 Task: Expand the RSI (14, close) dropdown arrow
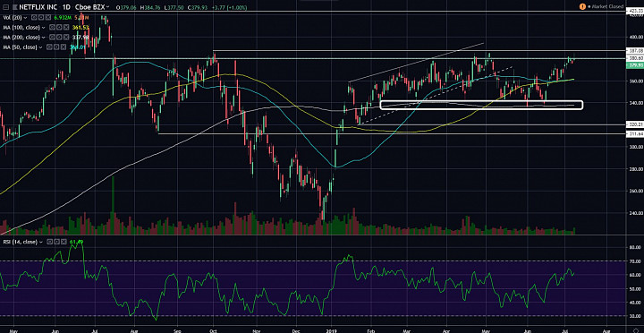41,242
